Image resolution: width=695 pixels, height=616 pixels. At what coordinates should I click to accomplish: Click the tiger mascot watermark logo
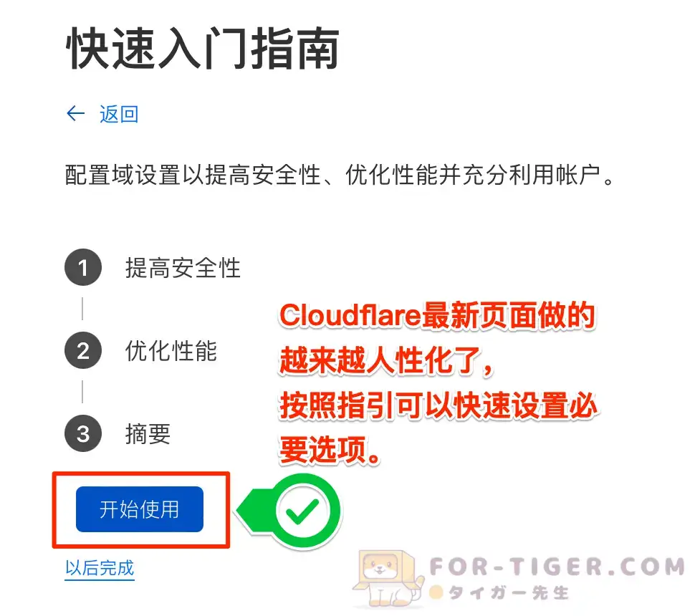[386, 578]
